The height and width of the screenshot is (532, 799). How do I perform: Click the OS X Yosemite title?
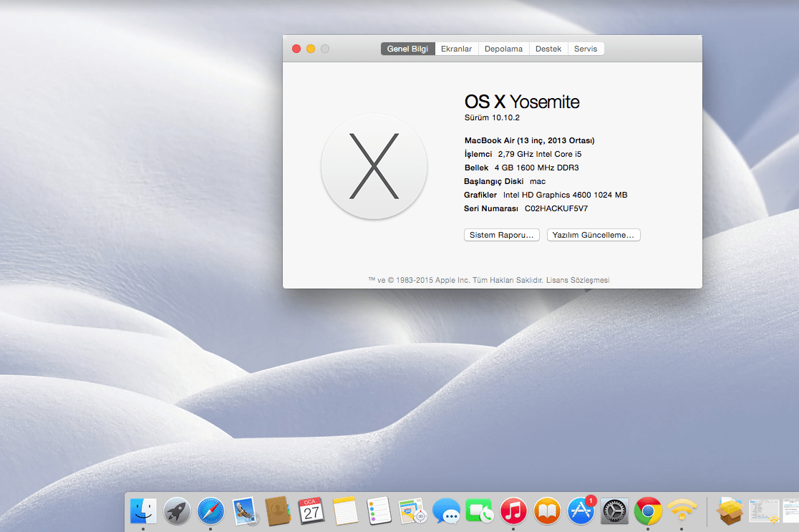tap(522, 102)
